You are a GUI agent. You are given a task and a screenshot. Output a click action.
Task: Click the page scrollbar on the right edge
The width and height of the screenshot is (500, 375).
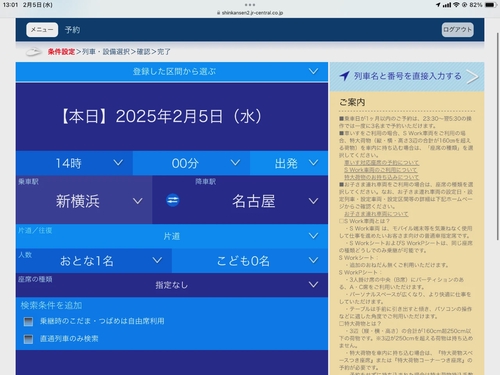[x=498, y=136]
